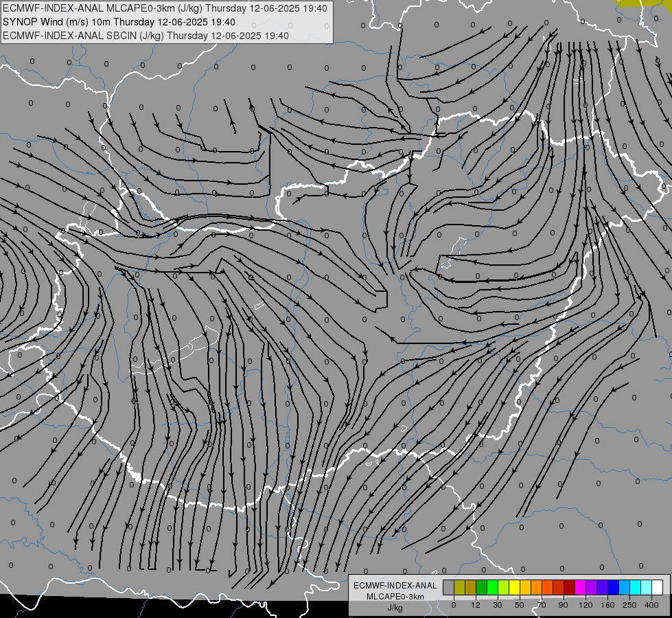Click the 120 value on legend scale
Screen dimensions: 672x618
(x=586, y=605)
